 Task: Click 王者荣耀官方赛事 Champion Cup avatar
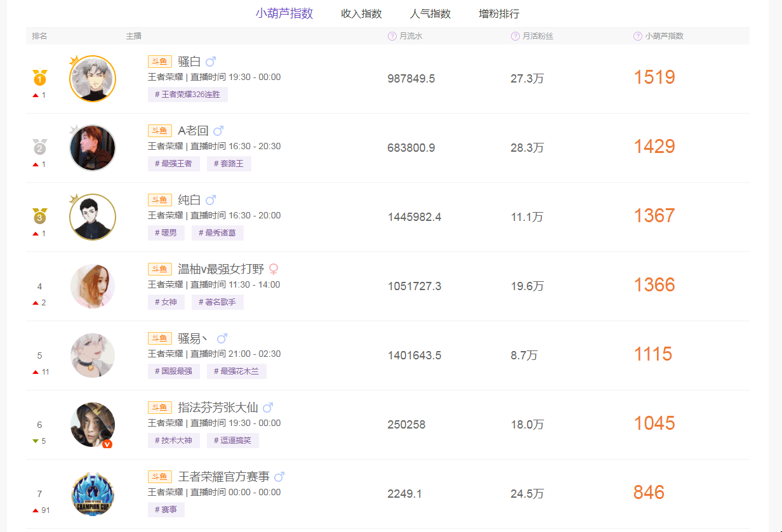tap(93, 494)
